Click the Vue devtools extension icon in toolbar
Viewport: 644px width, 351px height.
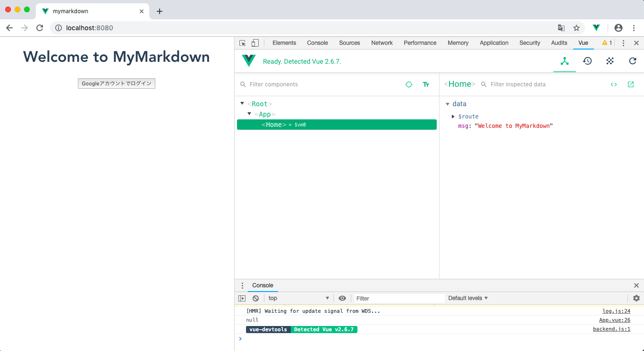(596, 28)
